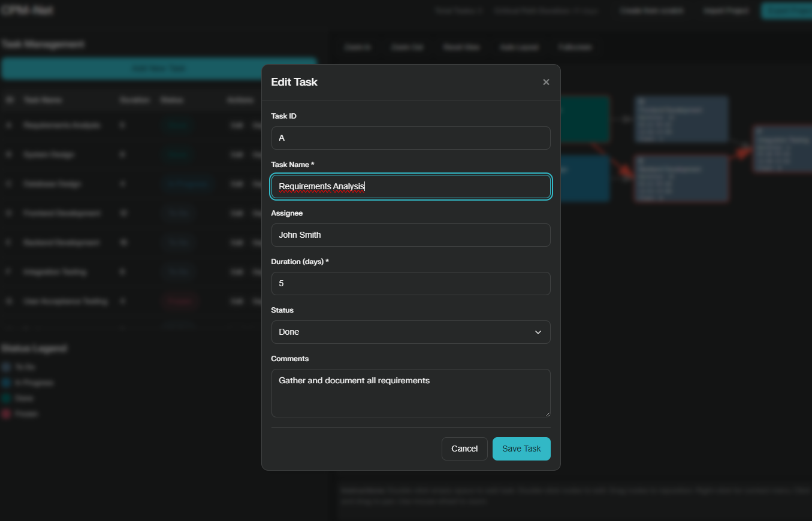
Task: Click the Task ID field containing A
Action: tap(410, 138)
